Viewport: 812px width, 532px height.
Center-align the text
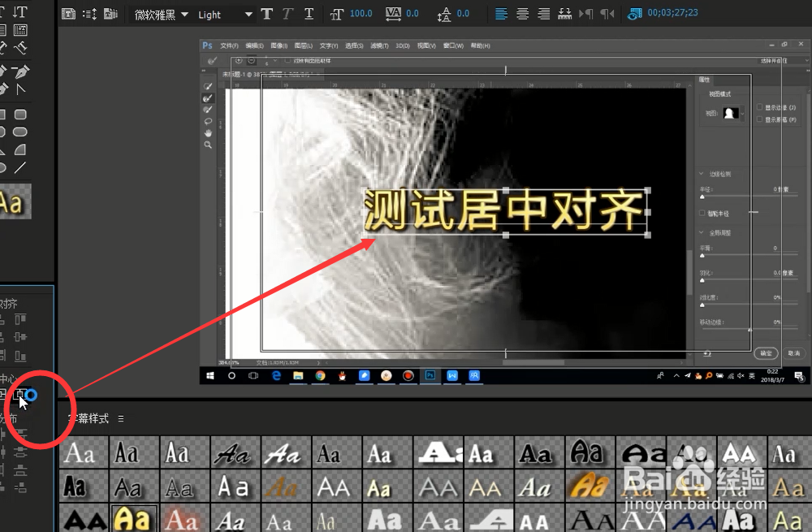click(522, 14)
